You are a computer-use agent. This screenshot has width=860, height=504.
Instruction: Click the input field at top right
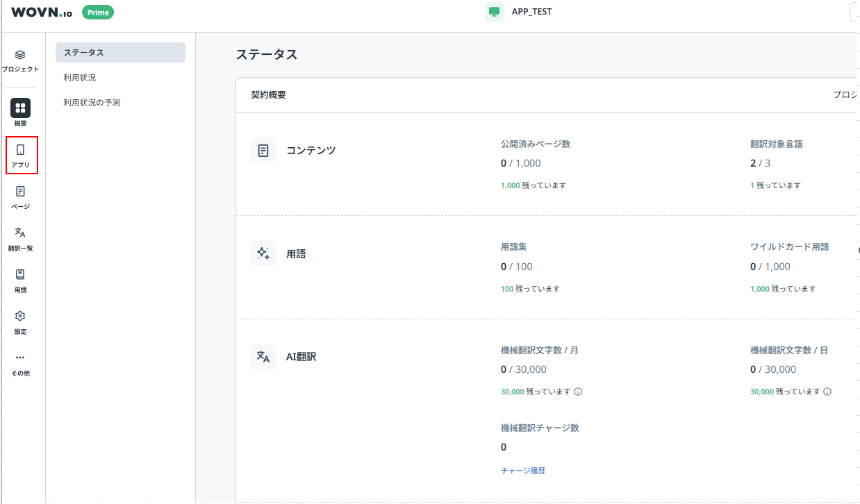(x=856, y=12)
